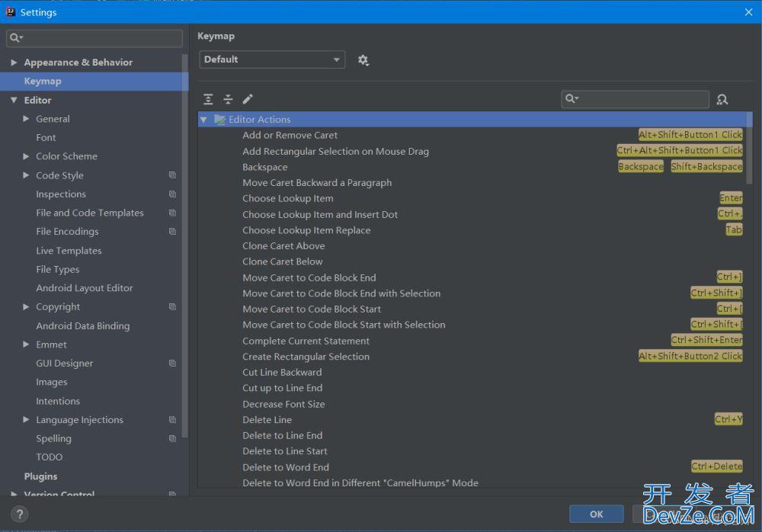
Task: Open the Images settings page
Action: point(52,382)
